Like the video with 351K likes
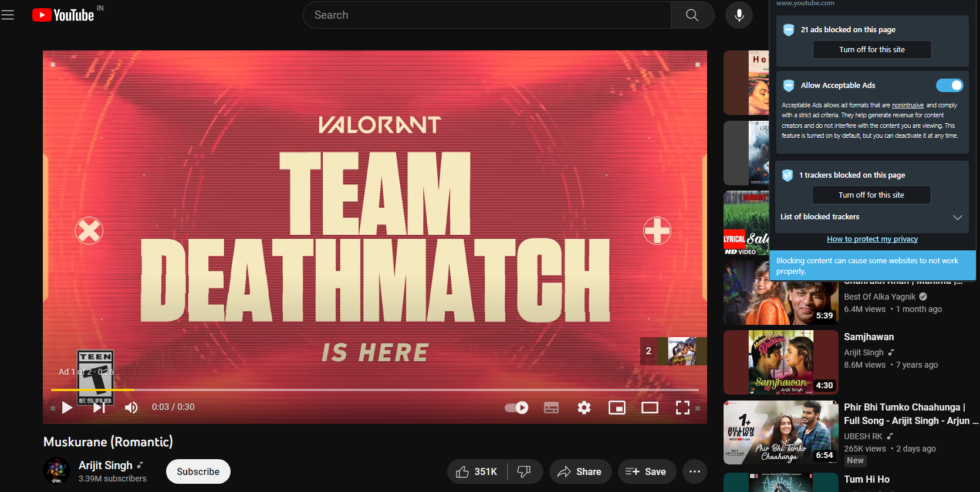Image resolution: width=980 pixels, height=492 pixels. click(x=478, y=471)
